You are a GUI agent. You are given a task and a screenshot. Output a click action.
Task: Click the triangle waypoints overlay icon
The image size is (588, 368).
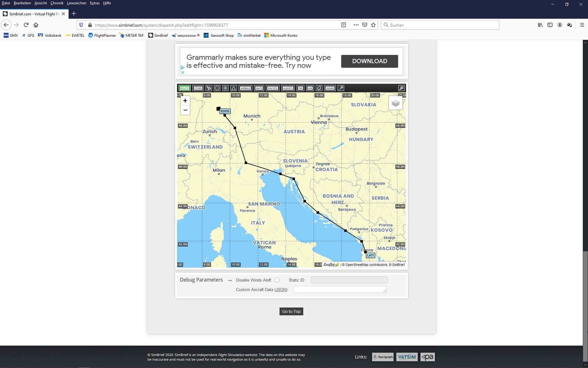234,88
